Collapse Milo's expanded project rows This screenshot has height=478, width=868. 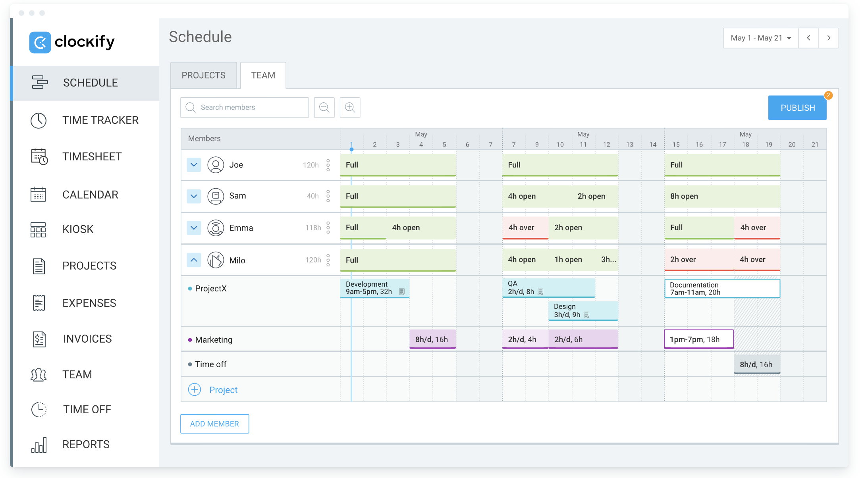pos(194,260)
